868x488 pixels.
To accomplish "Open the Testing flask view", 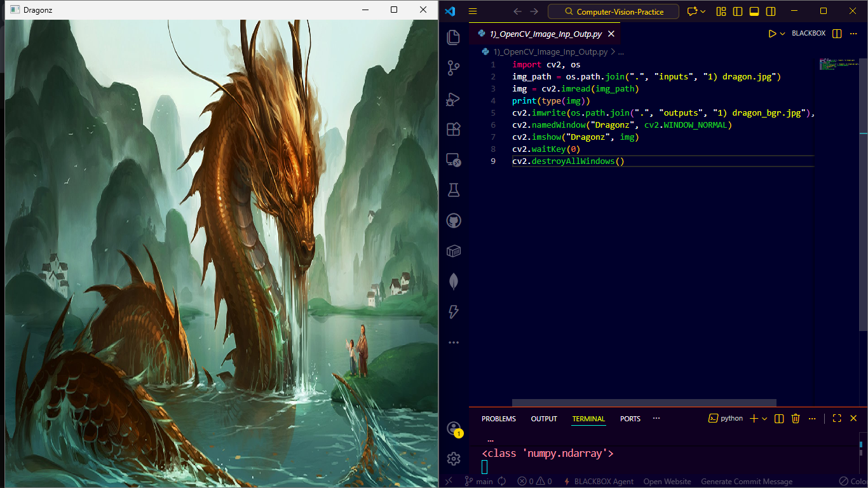I will [453, 190].
